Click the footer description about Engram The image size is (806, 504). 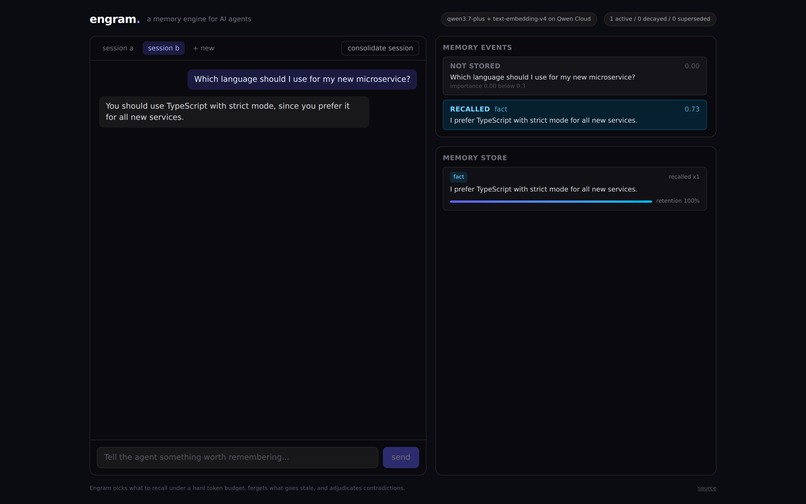tap(247, 488)
